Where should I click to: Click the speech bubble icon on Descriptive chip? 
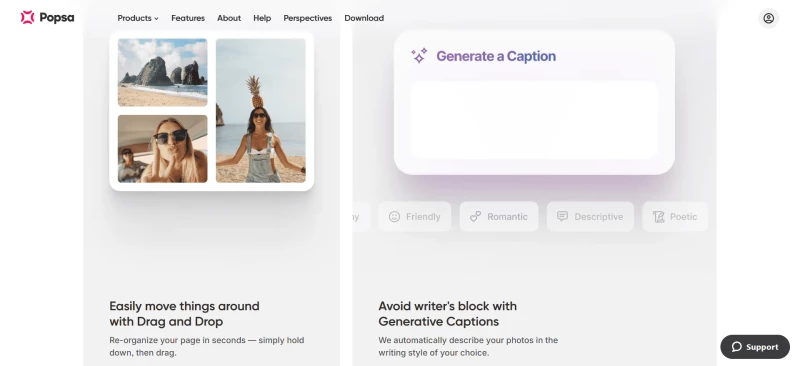click(562, 216)
